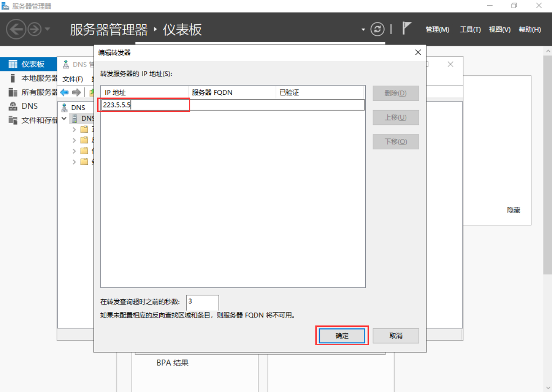Open the notifications flag icon
552x392 pixels.
[x=407, y=29]
